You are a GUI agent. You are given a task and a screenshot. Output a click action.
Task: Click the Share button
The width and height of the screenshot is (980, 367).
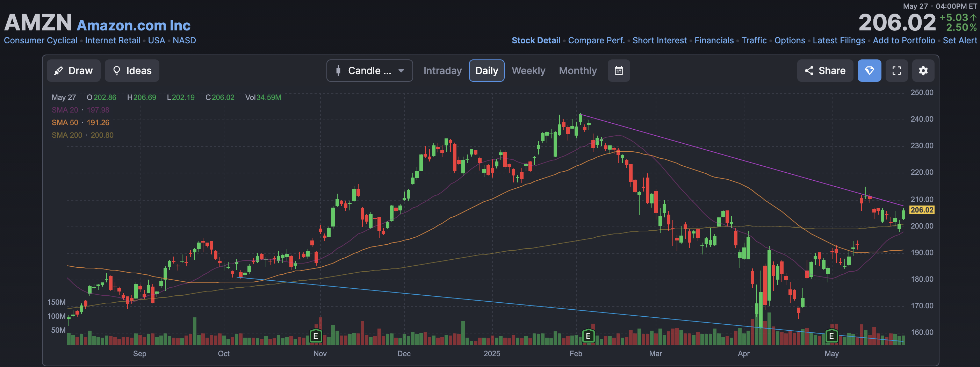point(825,70)
